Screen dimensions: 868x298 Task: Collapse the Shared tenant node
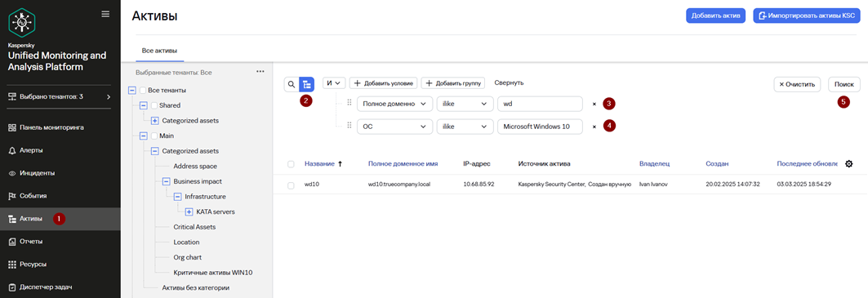pyautogui.click(x=143, y=105)
